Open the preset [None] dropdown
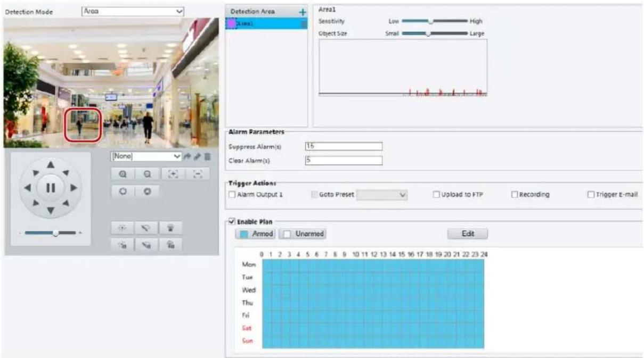 [146, 157]
